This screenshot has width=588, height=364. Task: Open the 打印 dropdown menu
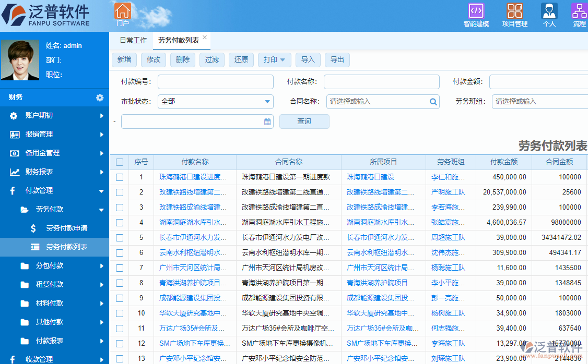tap(275, 59)
